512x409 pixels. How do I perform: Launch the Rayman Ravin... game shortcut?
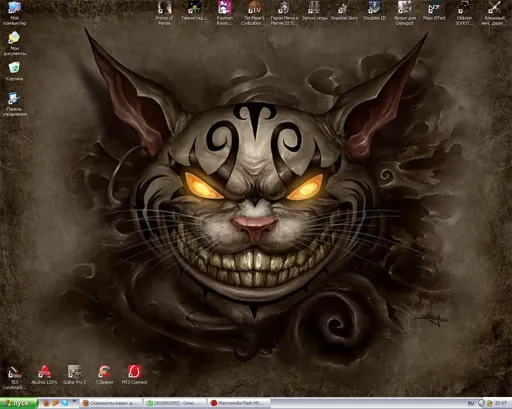(x=224, y=13)
